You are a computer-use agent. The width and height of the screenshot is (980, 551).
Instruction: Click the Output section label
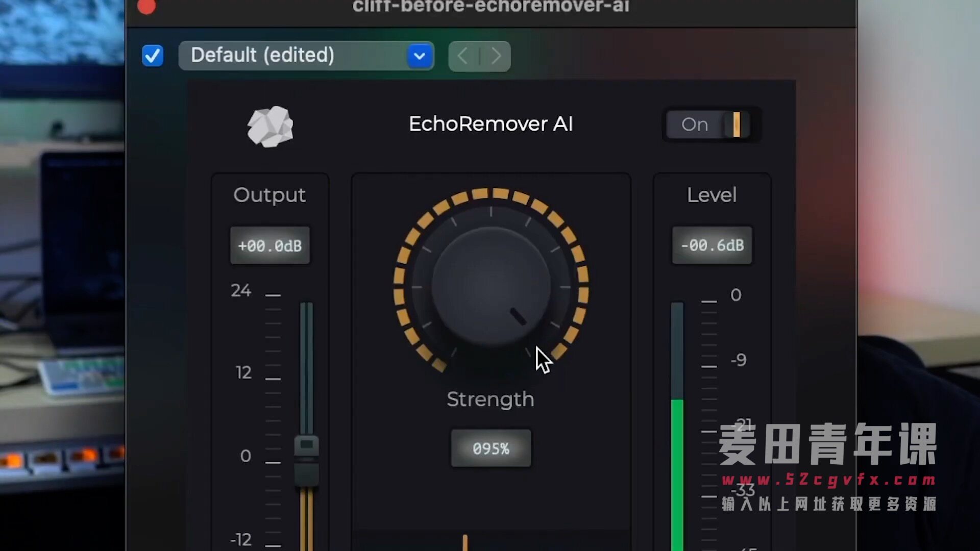tap(269, 195)
